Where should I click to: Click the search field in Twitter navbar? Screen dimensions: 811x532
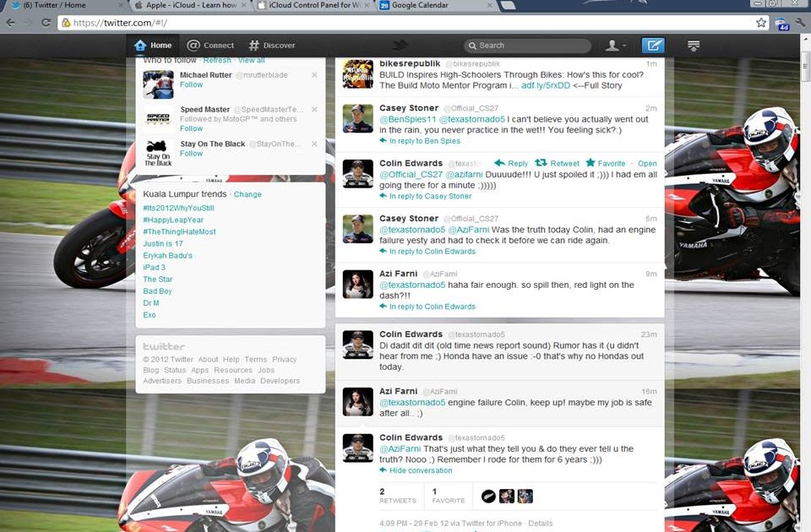pos(527,46)
